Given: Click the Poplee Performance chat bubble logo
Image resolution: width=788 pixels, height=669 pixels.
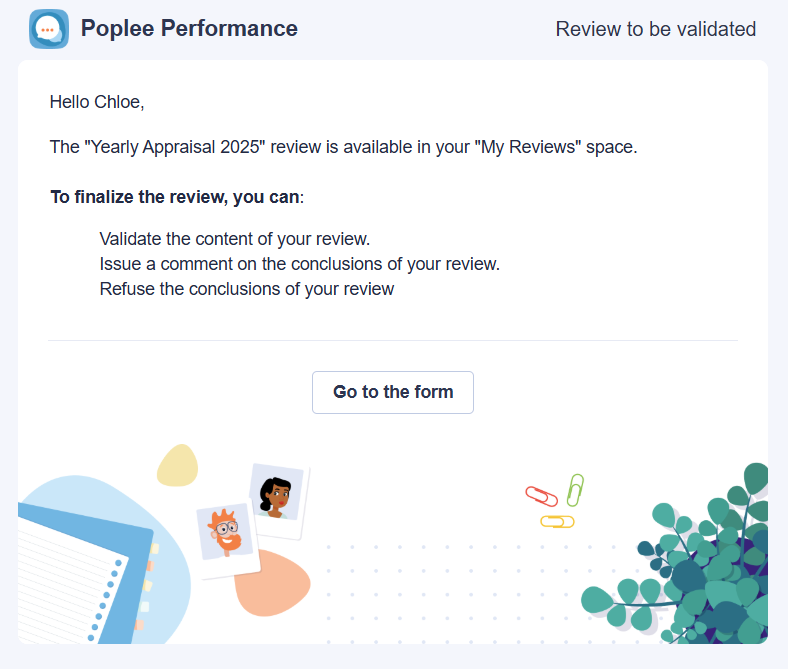Looking at the screenshot, I should click(49, 29).
